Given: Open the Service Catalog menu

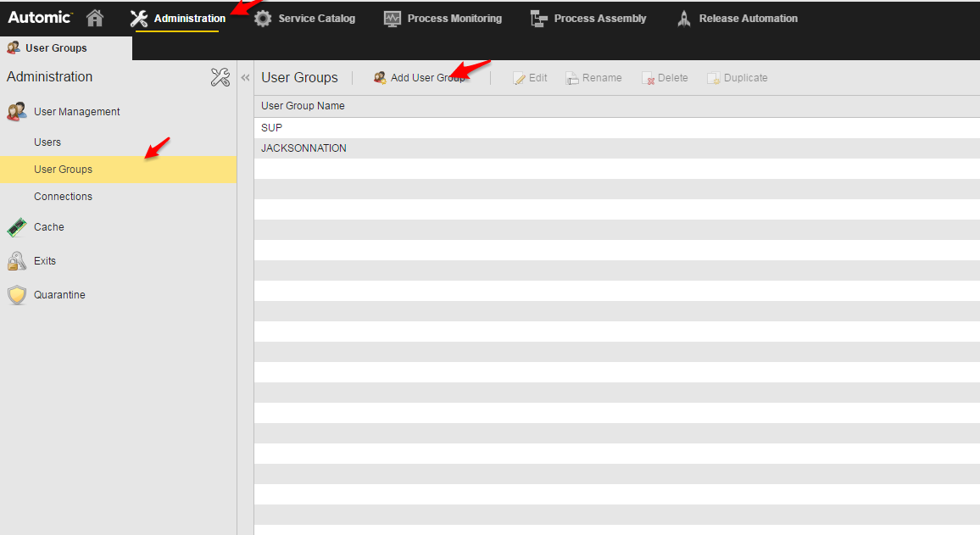Looking at the screenshot, I should 304,18.
